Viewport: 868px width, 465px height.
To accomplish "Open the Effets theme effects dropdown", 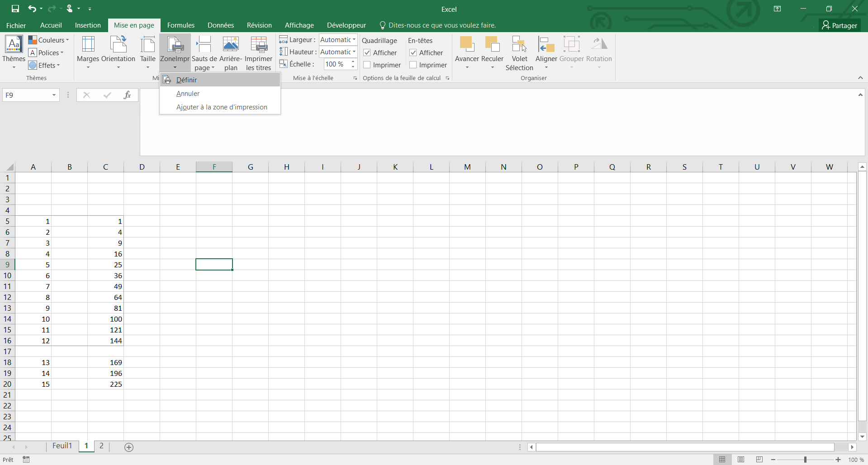I will click(x=44, y=66).
